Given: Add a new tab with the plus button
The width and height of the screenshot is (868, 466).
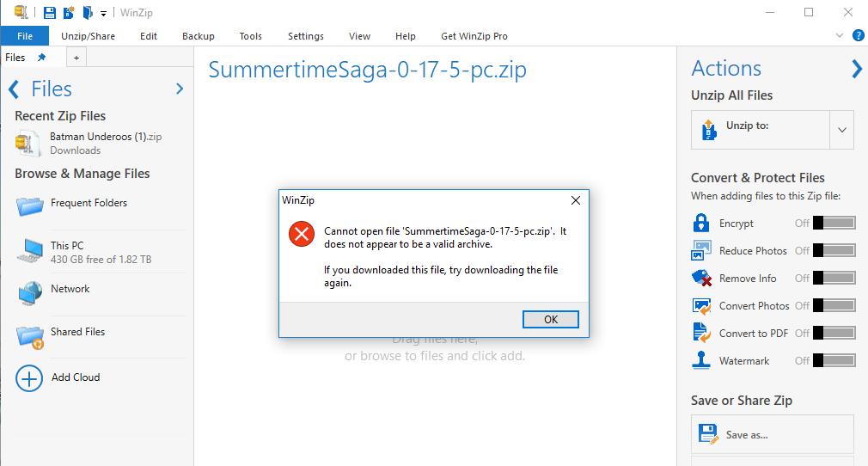Looking at the screenshot, I should (76, 58).
